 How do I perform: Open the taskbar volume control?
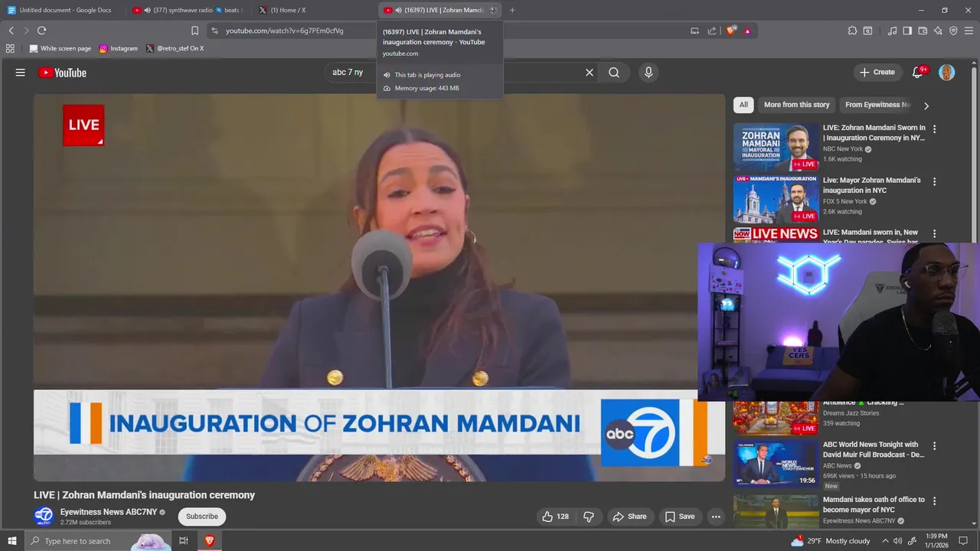897,541
